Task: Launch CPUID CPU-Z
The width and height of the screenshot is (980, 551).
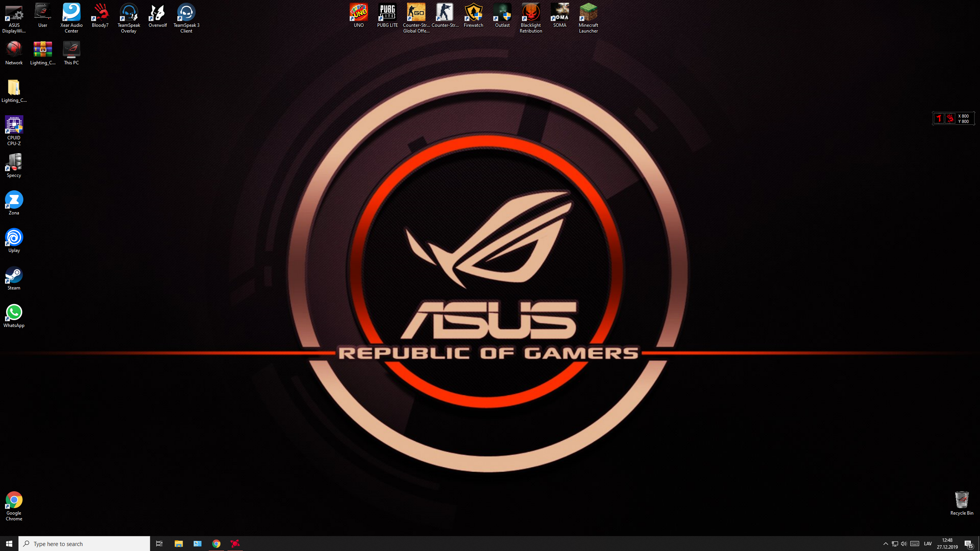Action: click(14, 131)
